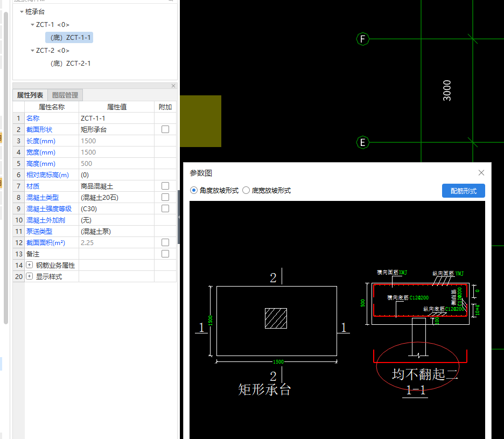This screenshot has width=504, height=439.
Task: Click the 混凝土外加剂 value (无)
Action: click(116, 220)
